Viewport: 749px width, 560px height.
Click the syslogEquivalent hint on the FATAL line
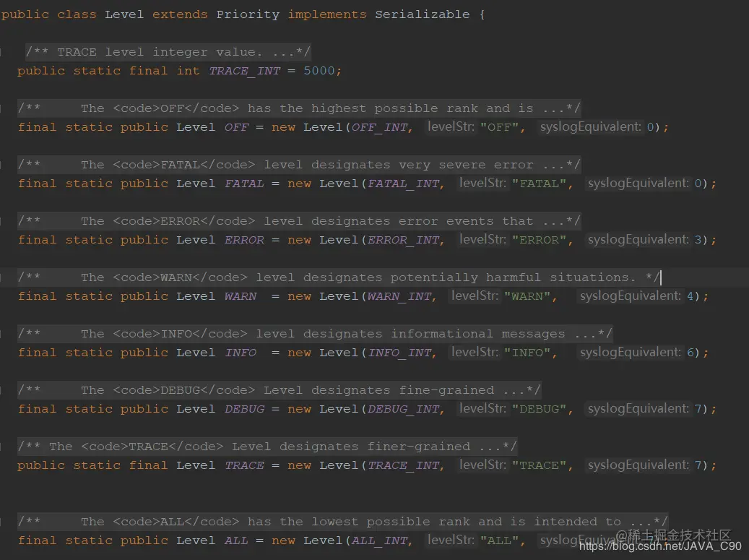click(x=638, y=183)
